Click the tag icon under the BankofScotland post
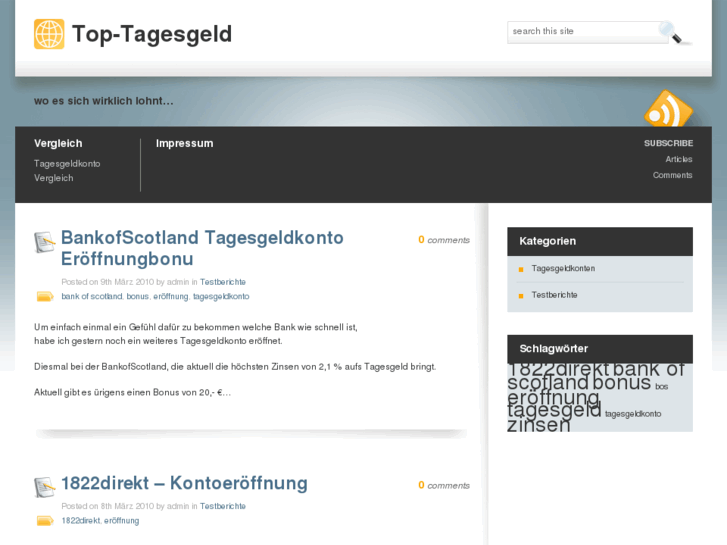 pos(45,296)
